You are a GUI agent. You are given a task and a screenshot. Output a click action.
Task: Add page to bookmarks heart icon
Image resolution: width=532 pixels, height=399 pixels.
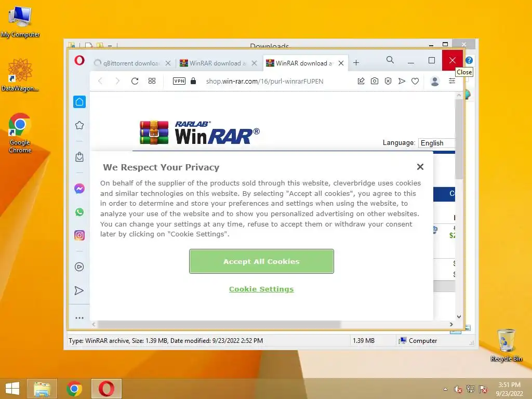point(415,81)
